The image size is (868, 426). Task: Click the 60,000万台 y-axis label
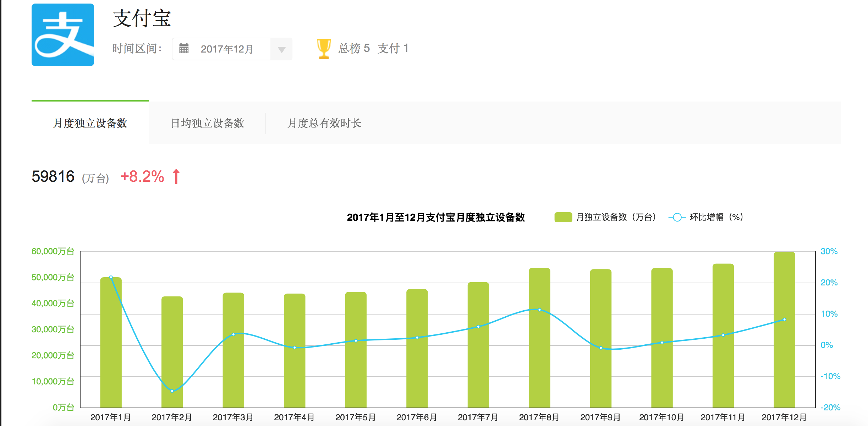point(53,251)
